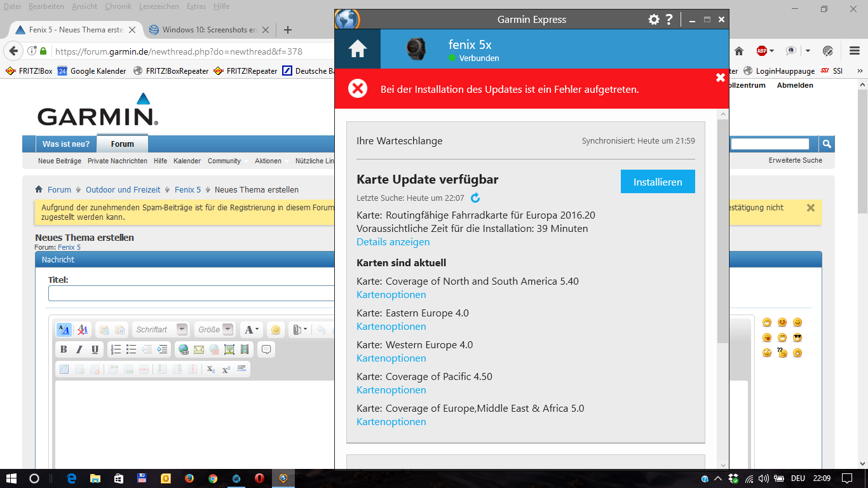Open Details anzeigen for the map update
Screen dimensions: 868x488
coord(393,242)
